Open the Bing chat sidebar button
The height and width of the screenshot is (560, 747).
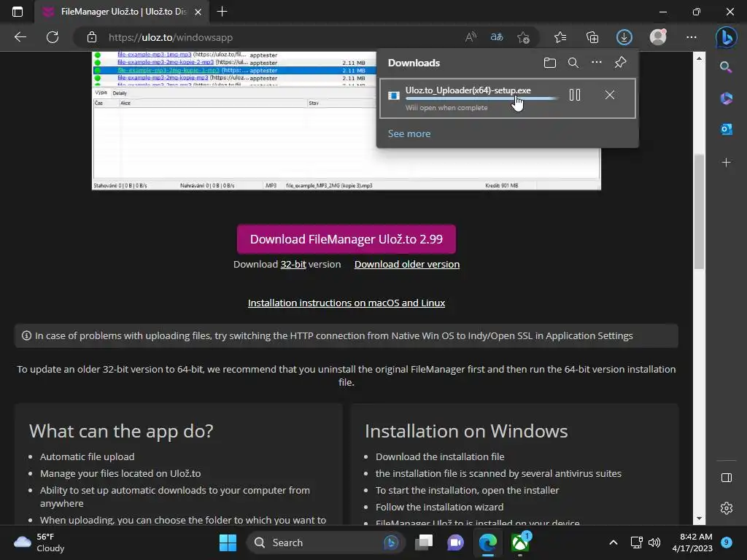pyautogui.click(x=726, y=37)
